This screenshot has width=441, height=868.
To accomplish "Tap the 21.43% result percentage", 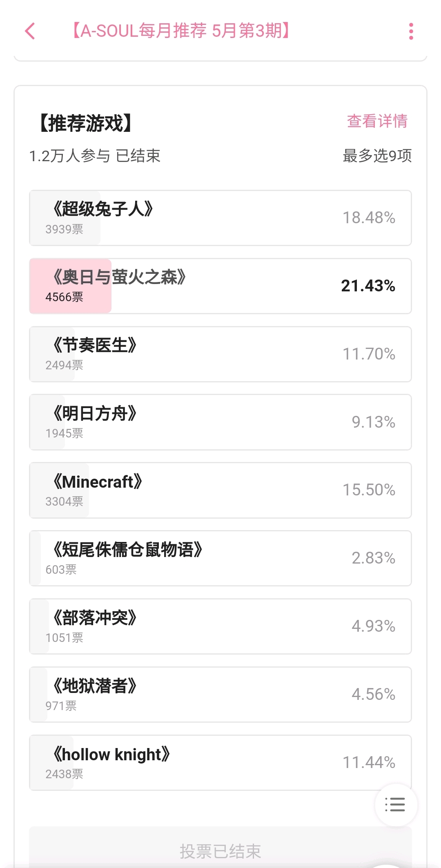I will (x=368, y=286).
